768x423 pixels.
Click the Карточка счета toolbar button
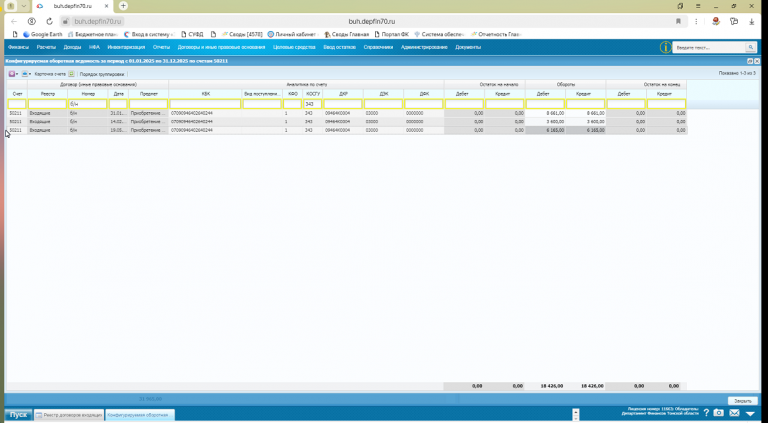(x=50, y=74)
